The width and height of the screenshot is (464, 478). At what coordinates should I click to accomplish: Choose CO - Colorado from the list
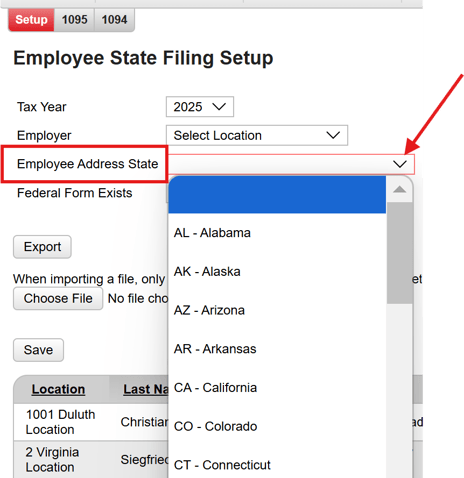(x=277, y=426)
